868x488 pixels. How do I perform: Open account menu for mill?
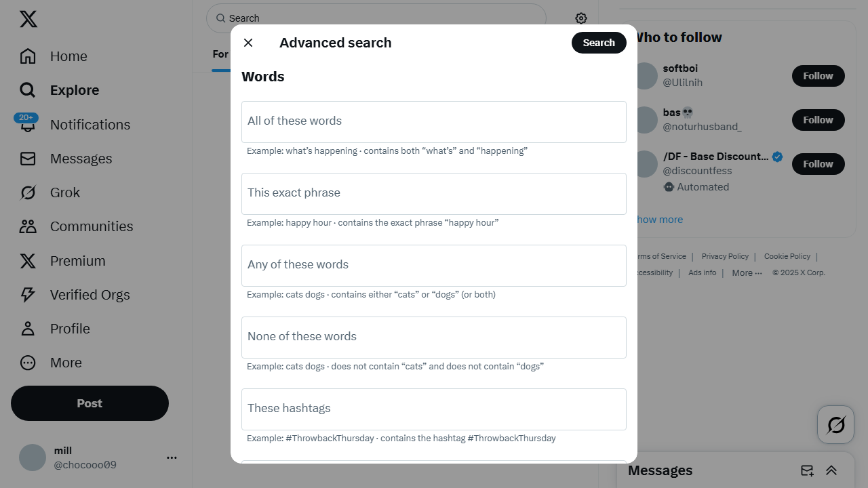(x=172, y=457)
